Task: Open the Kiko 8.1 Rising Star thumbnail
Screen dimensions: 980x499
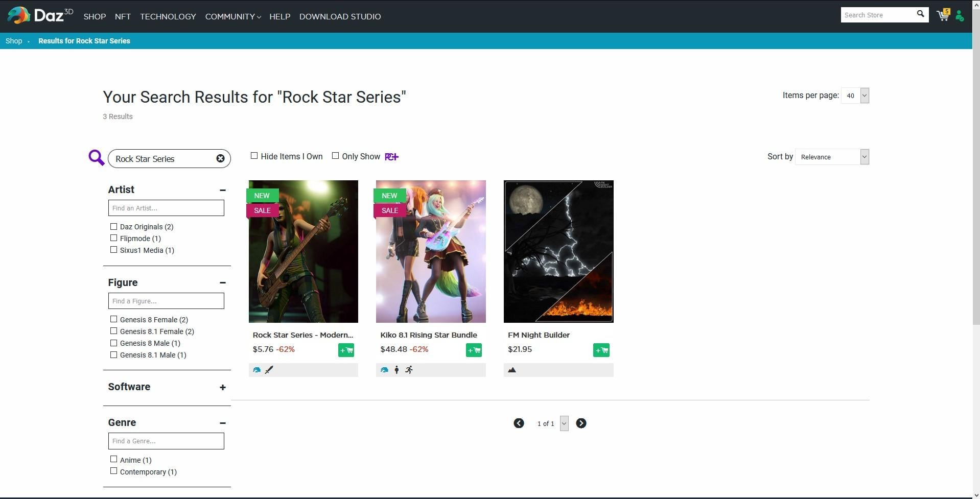Action: pyautogui.click(x=431, y=251)
